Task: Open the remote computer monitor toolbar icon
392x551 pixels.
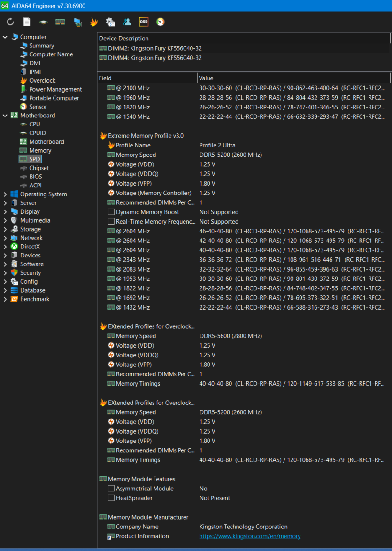Action: click(77, 22)
